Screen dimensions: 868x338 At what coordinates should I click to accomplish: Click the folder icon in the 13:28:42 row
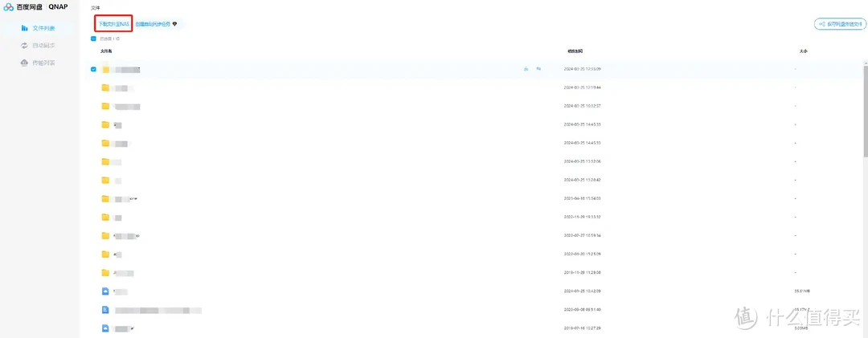point(106,180)
